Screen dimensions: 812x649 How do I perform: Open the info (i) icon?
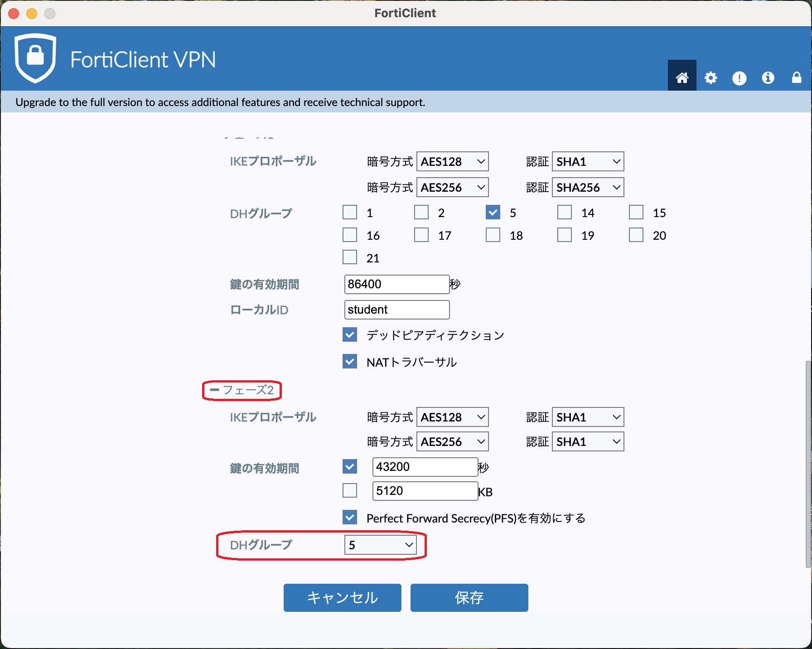[x=768, y=77]
